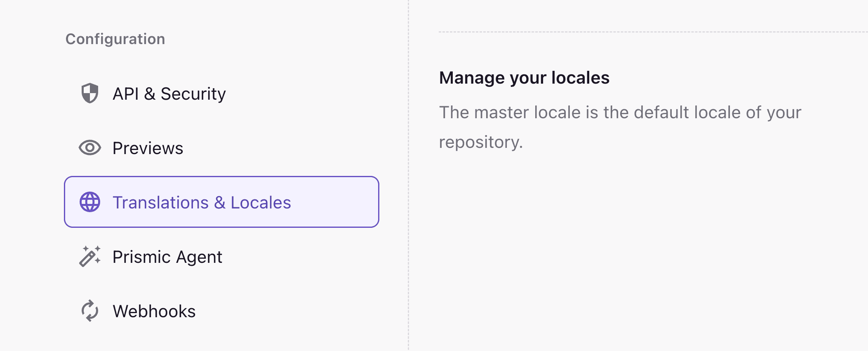868x351 pixels.
Task: Open the API & Security settings page
Action: click(x=169, y=94)
